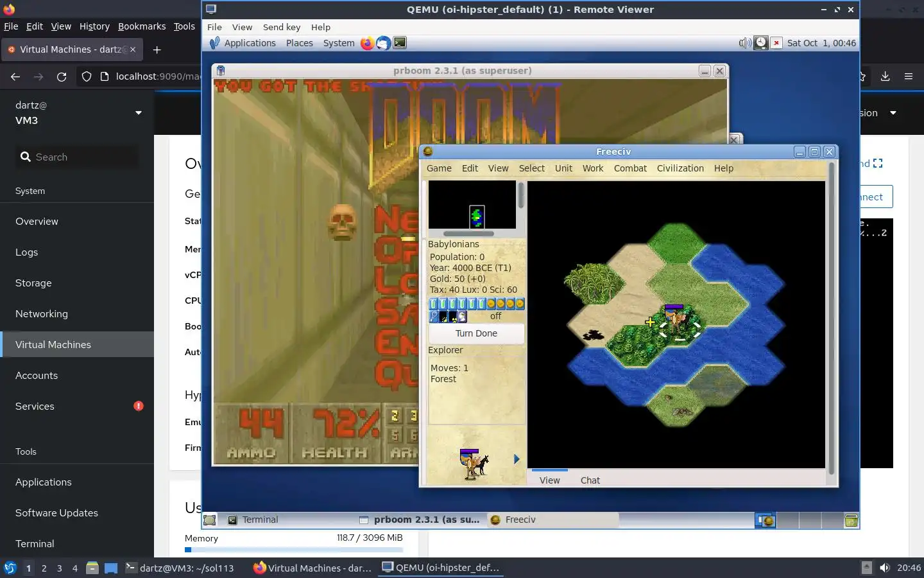Launch terminal icon in guest top panel

(x=400, y=43)
